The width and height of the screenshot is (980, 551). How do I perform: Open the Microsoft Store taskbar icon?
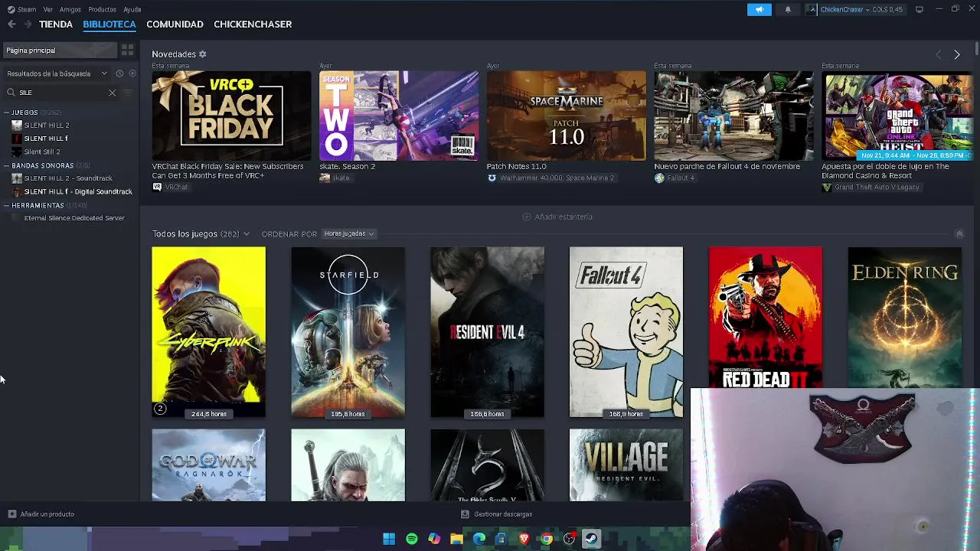[501, 540]
